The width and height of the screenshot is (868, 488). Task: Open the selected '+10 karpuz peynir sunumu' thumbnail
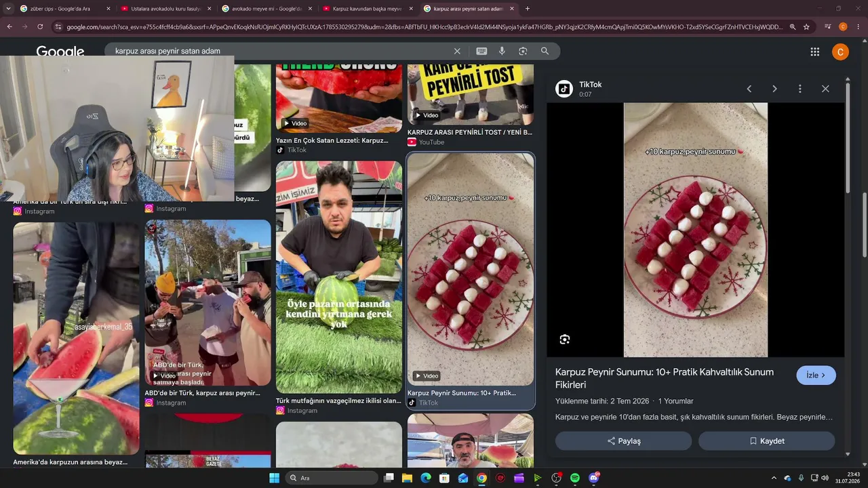tap(471, 269)
